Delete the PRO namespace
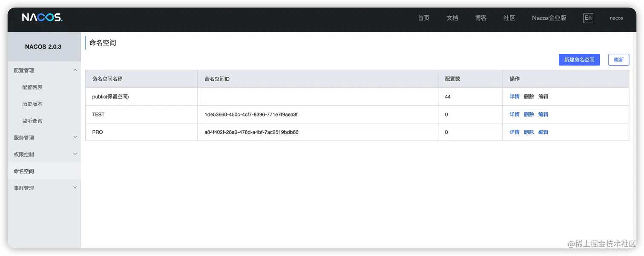Viewport: 644px width, 256px height. pyautogui.click(x=529, y=132)
